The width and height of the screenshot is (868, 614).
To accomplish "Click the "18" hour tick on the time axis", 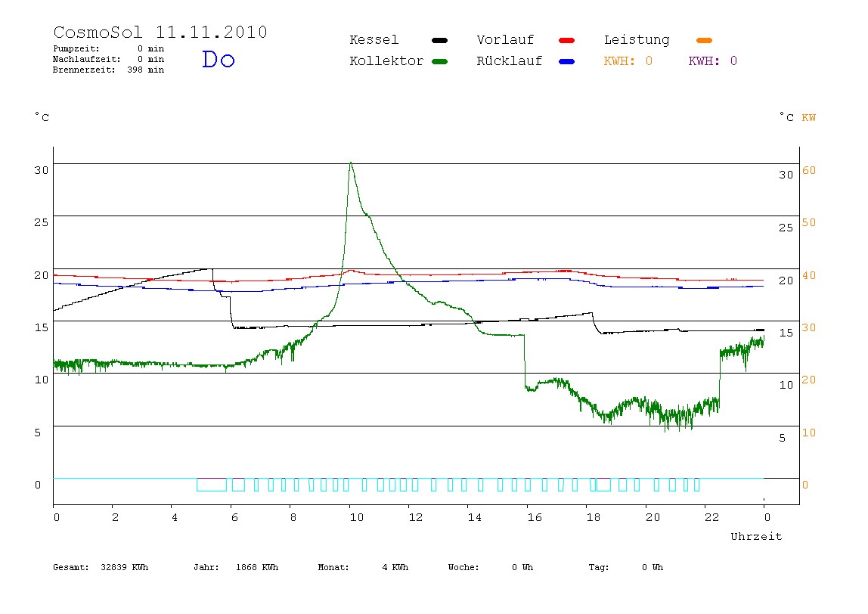I will (594, 517).
